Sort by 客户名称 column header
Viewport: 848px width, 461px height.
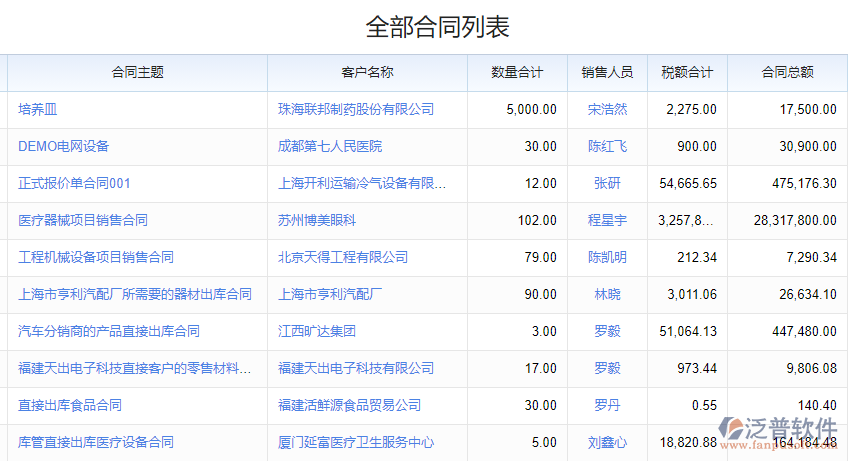367,72
